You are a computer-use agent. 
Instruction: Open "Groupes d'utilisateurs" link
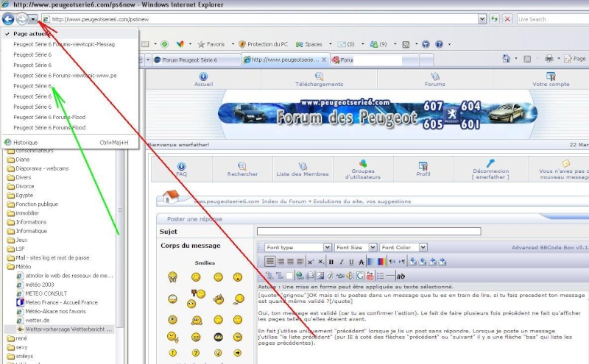pyautogui.click(x=363, y=169)
